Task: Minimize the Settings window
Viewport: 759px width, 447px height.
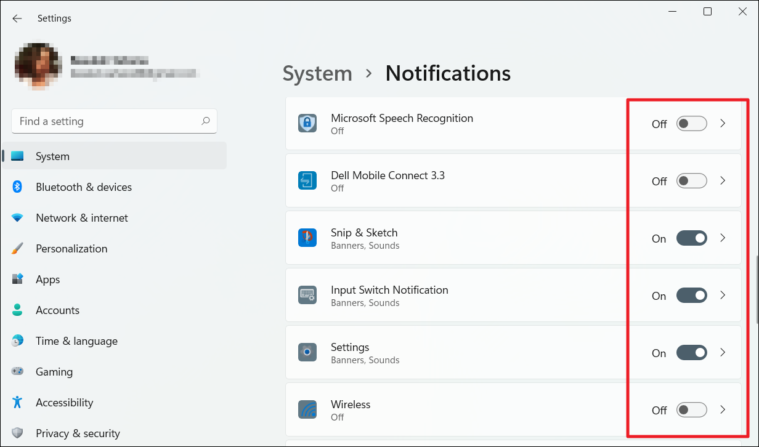Action: click(x=672, y=11)
